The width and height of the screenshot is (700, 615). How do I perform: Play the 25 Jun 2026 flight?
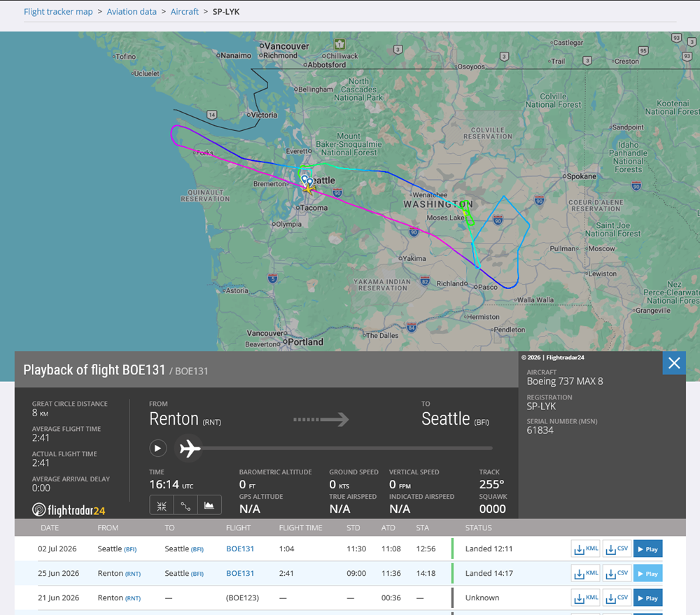click(647, 574)
